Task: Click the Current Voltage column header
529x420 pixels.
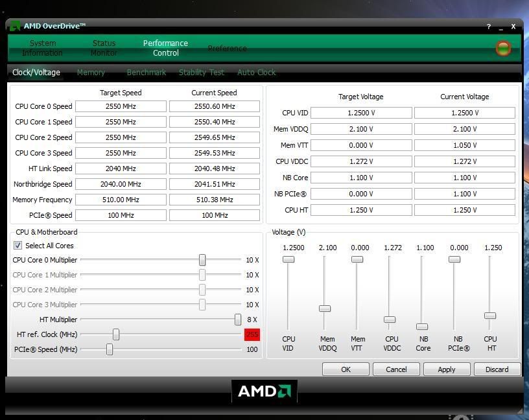Action: (465, 97)
